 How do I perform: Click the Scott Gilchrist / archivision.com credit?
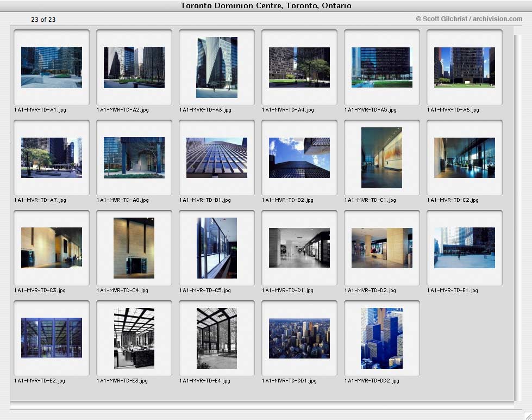[469, 19]
